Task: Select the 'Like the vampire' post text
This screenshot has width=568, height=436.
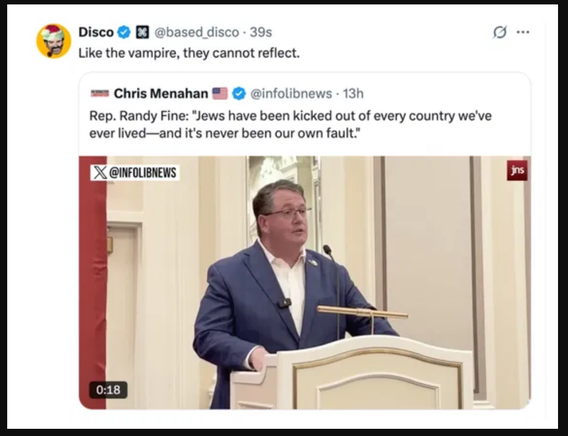Action: click(189, 53)
